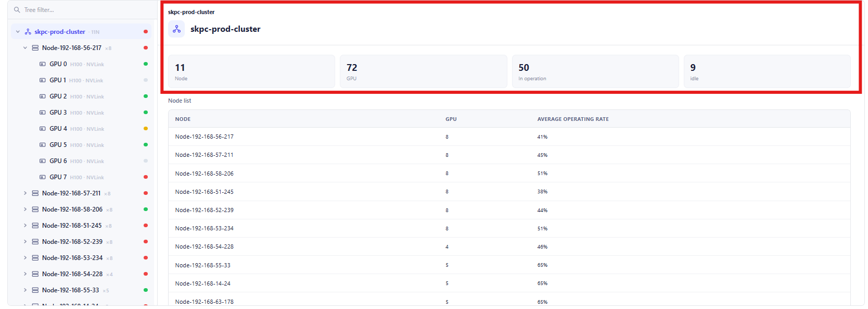The image size is (868, 309).
Task: Click the GPU 0 chip icon
Action: point(43,64)
